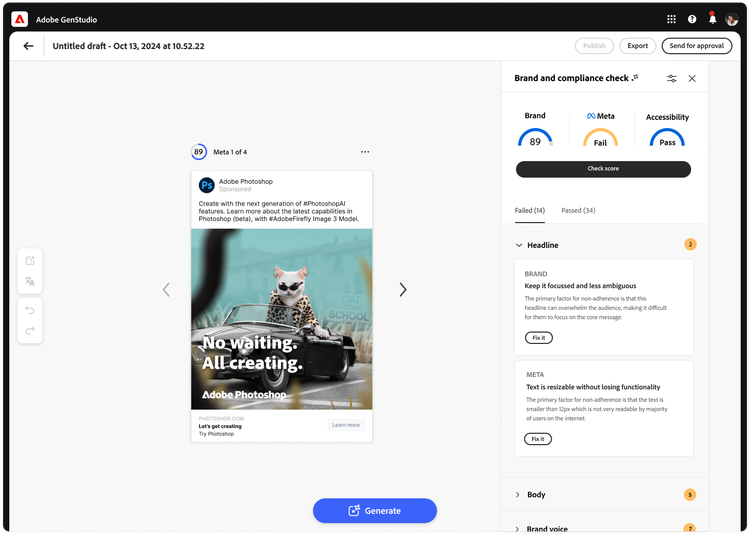Expand the Body section

point(518,495)
